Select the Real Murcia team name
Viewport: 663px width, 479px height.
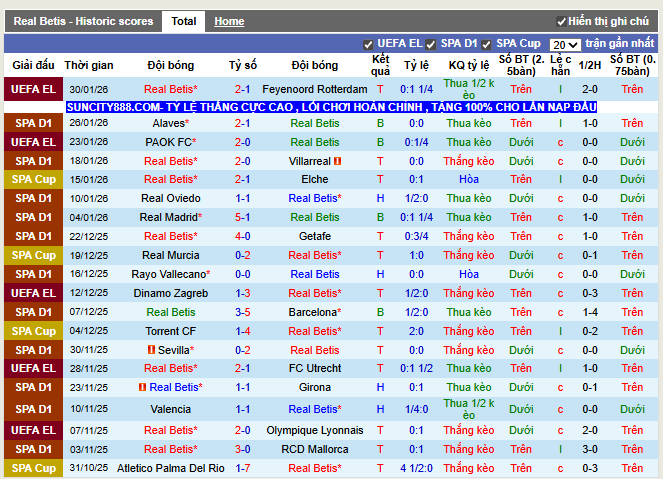tap(170, 255)
